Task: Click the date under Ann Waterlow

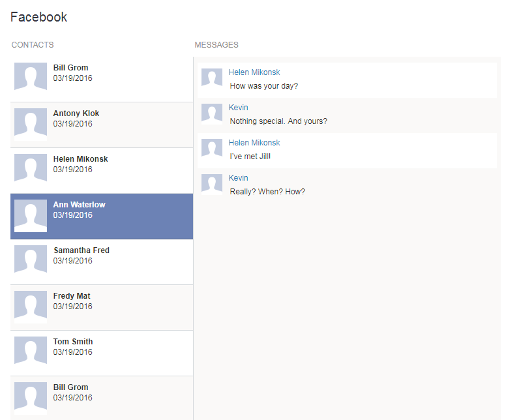Action: tap(72, 215)
